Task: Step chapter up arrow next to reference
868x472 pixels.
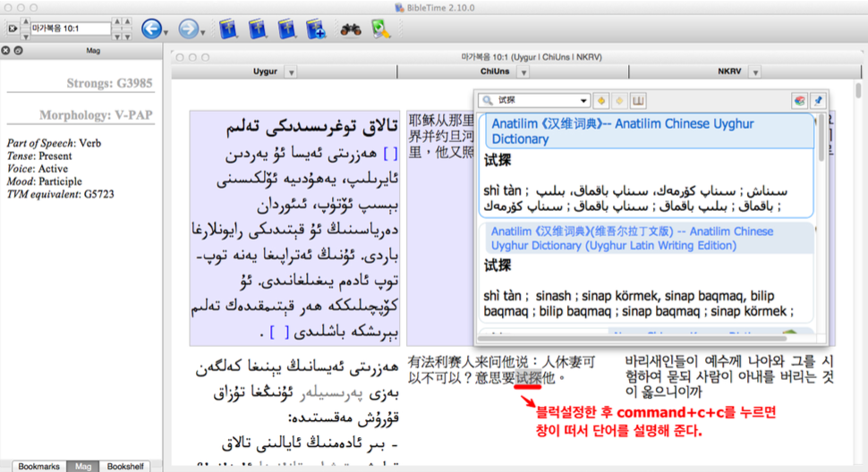Action: pos(117,21)
